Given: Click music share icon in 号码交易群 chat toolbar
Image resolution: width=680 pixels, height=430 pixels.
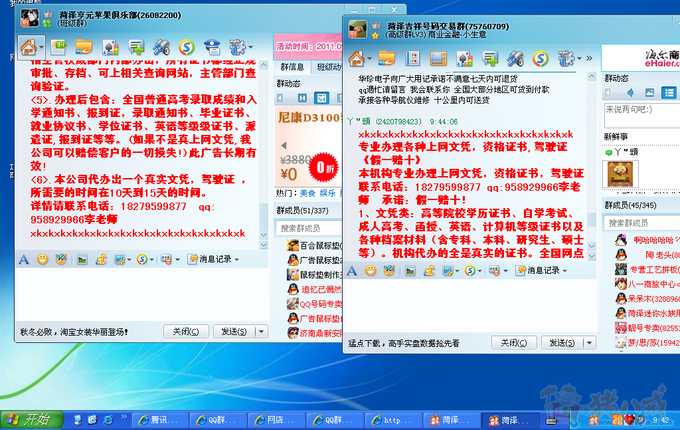Looking at the screenshot, I should click(x=429, y=271).
